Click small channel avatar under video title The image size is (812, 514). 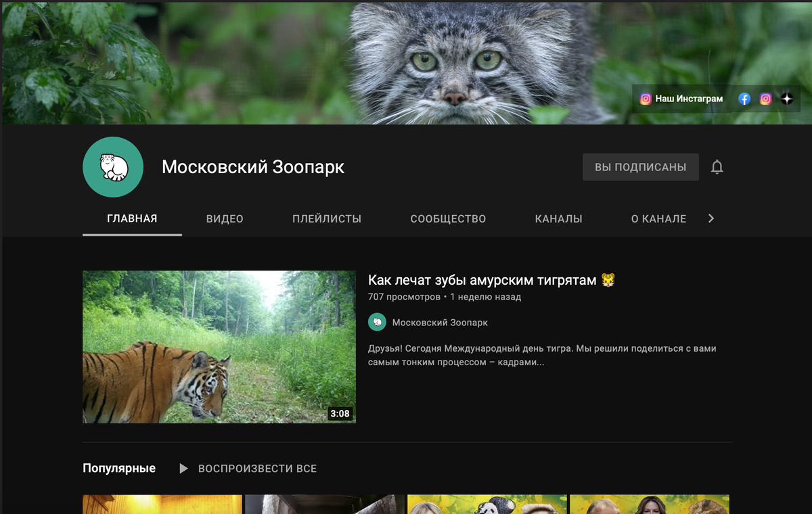(377, 322)
